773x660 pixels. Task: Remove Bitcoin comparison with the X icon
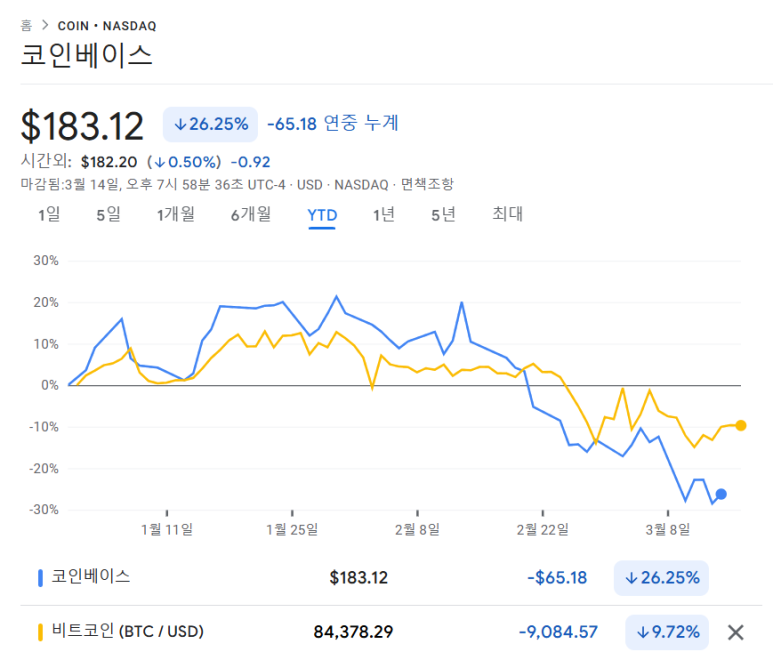735,632
